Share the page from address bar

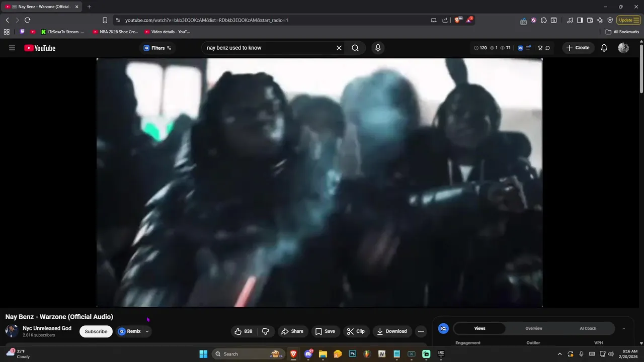click(x=445, y=20)
